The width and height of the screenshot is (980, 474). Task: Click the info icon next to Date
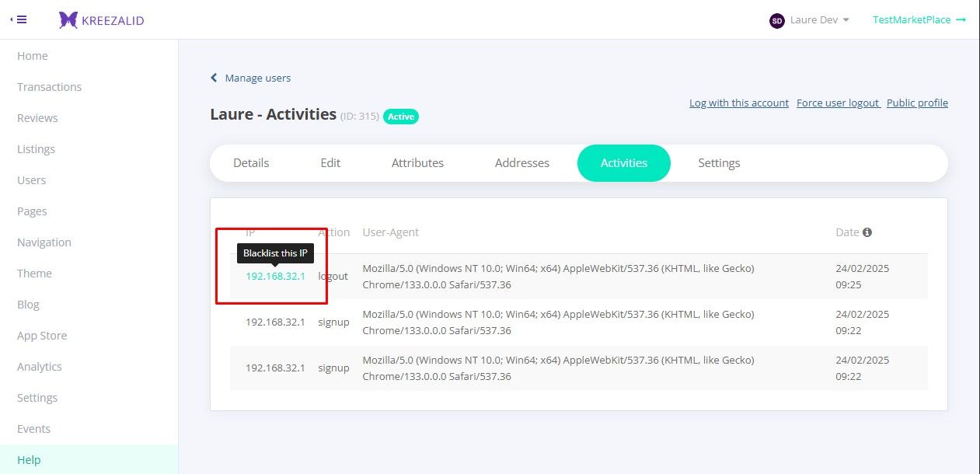pyautogui.click(x=867, y=232)
